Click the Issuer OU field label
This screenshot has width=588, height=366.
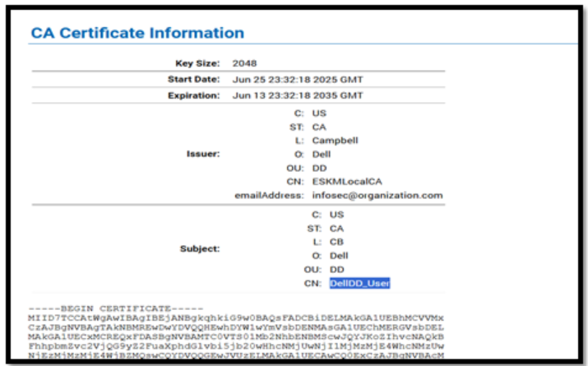[295, 168]
